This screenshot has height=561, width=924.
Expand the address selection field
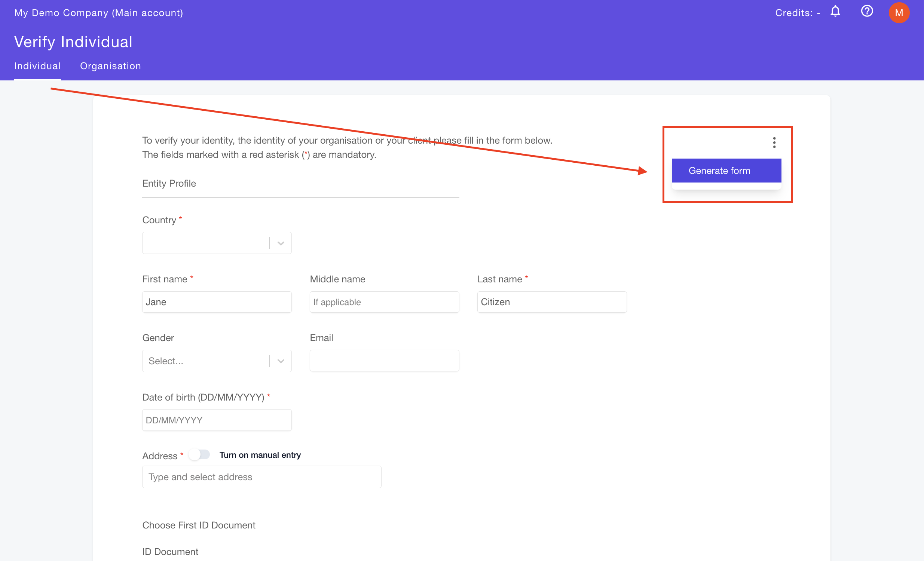261,476
